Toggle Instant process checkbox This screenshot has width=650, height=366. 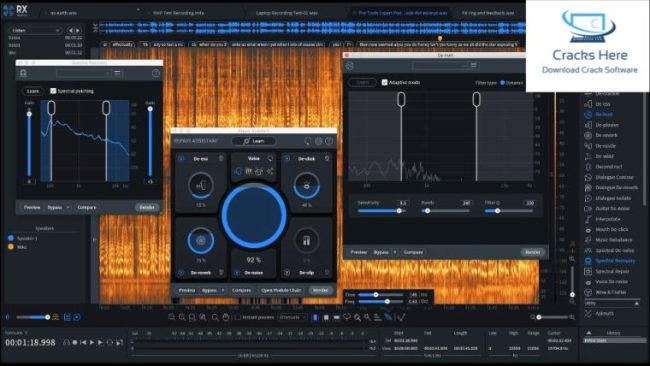click(238, 318)
